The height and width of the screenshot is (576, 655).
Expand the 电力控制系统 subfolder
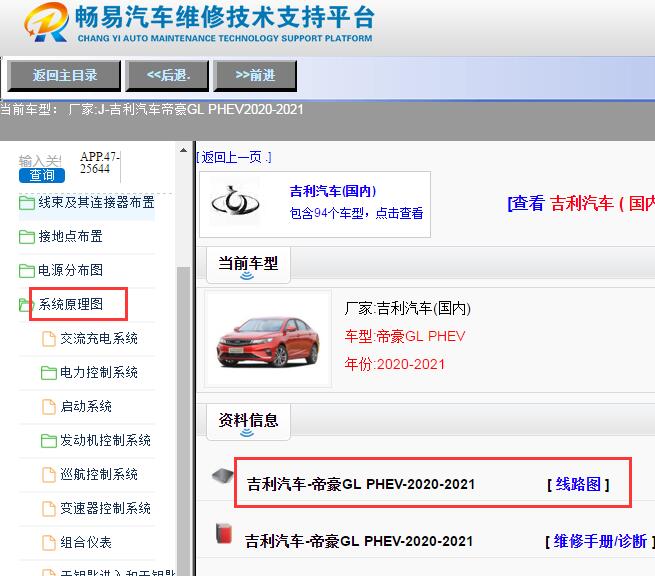(99, 372)
